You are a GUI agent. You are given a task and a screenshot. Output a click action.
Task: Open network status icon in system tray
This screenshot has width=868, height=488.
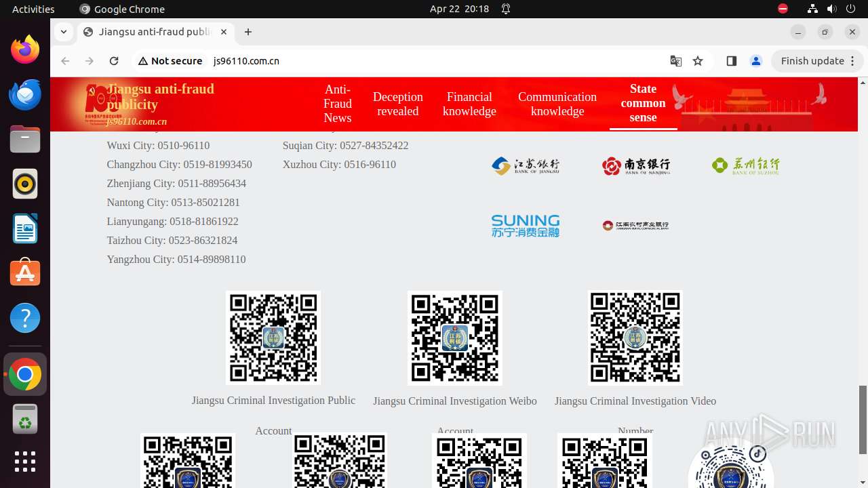[x=812, y=9]
